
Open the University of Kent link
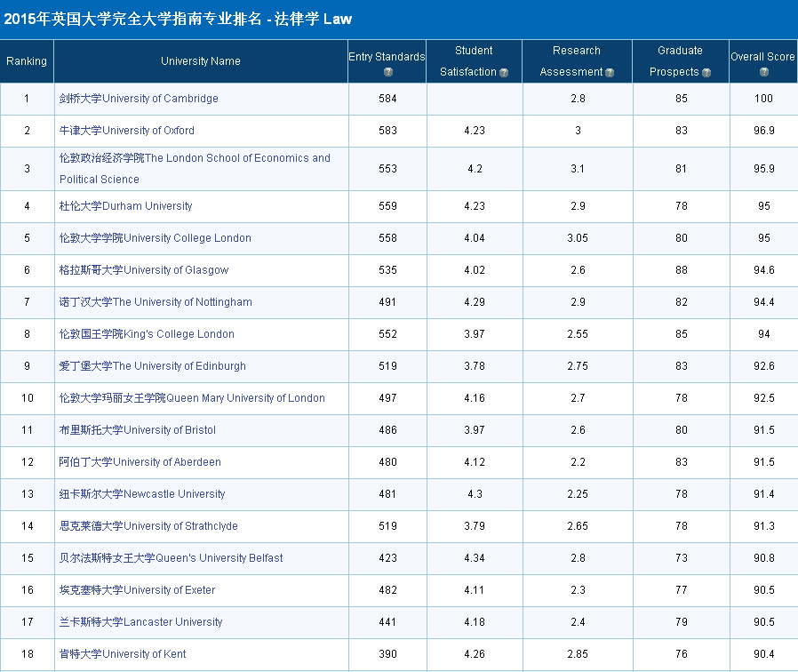[123, 654]
